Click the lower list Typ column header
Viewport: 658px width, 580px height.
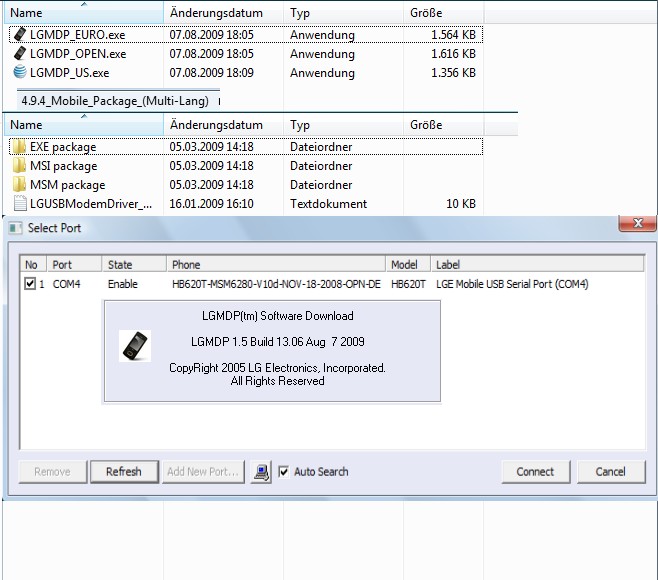click(x=343, y=125)
